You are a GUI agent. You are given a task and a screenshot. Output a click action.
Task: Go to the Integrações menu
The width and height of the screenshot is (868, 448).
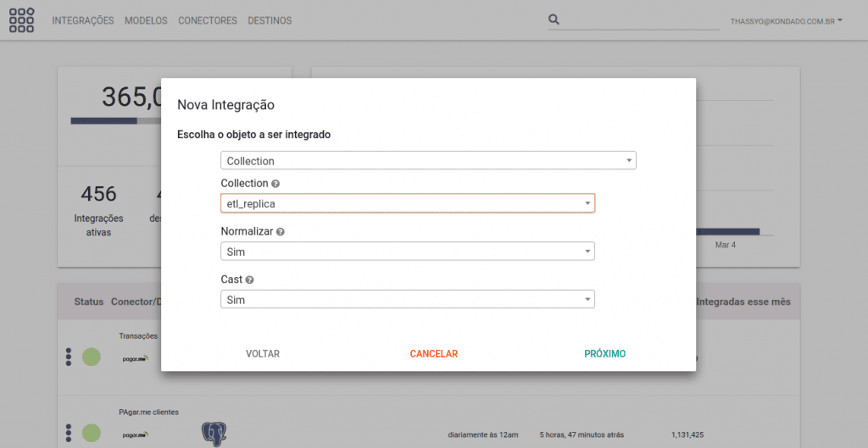[x=82, y=20]
